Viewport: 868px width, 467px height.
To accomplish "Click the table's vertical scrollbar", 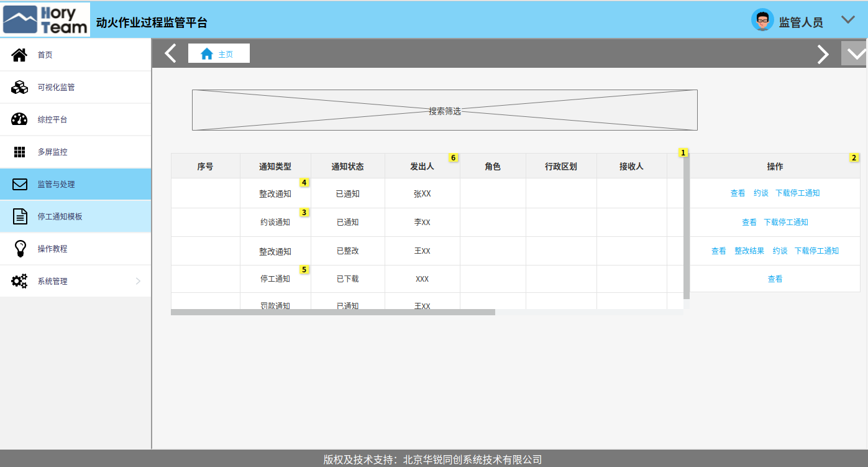I will (687, 226).
